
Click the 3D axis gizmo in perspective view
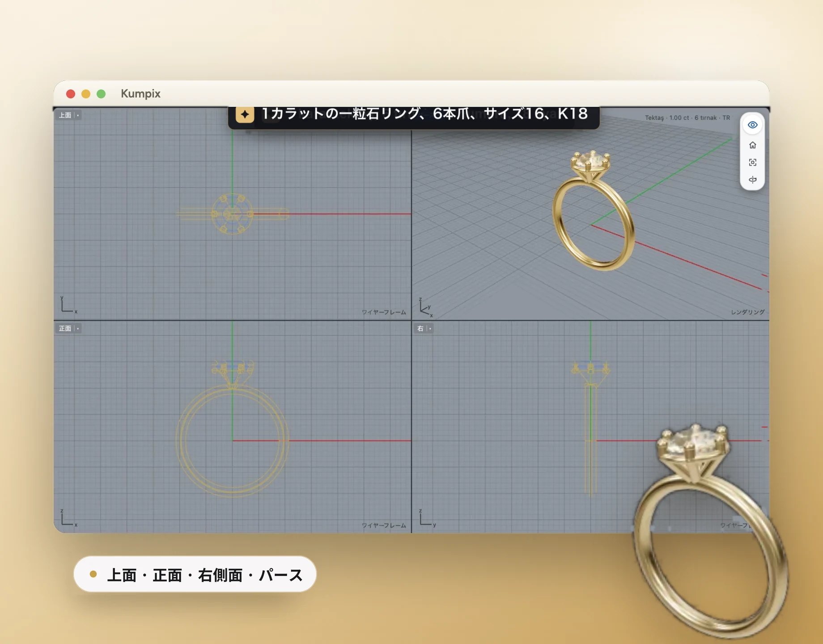pos(426,308)
